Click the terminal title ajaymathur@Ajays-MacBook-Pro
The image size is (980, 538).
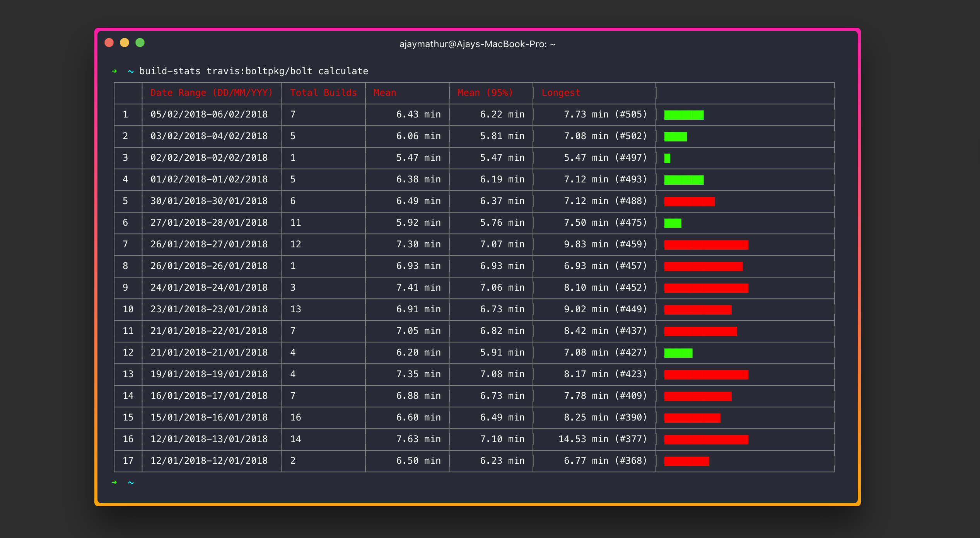[477, 44]
